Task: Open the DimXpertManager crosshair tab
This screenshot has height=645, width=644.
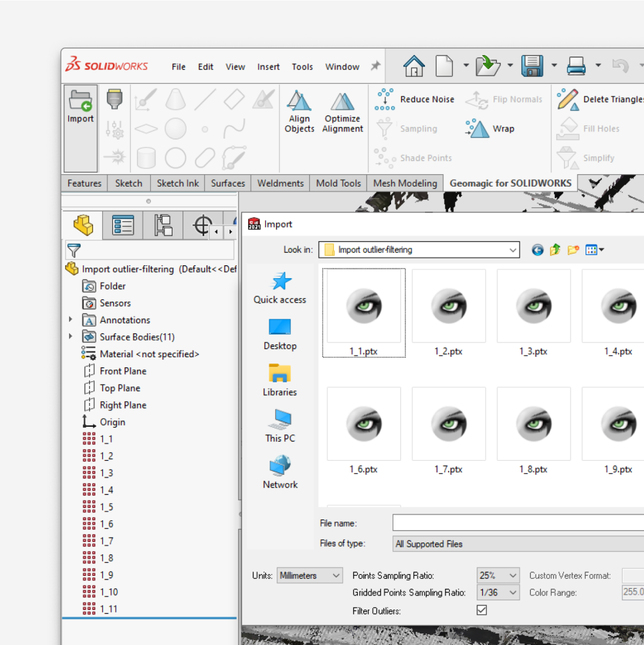Action: click(x=202, y=225)
